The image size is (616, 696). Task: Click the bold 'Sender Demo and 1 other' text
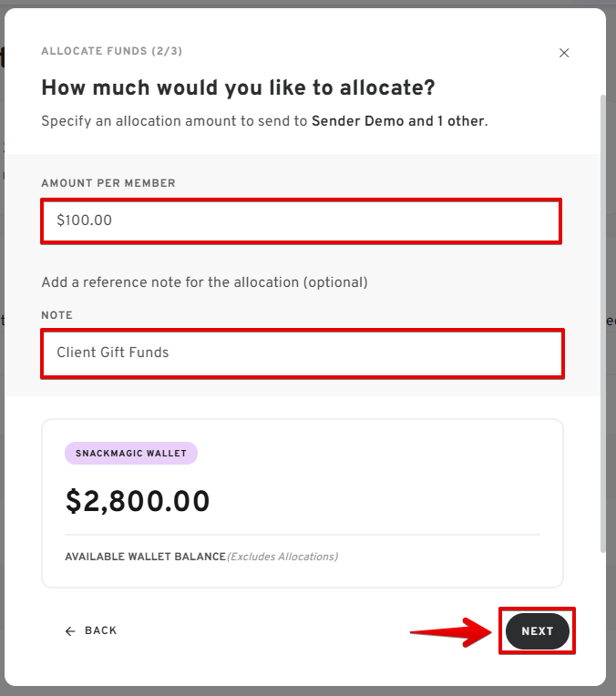[398, 121]
